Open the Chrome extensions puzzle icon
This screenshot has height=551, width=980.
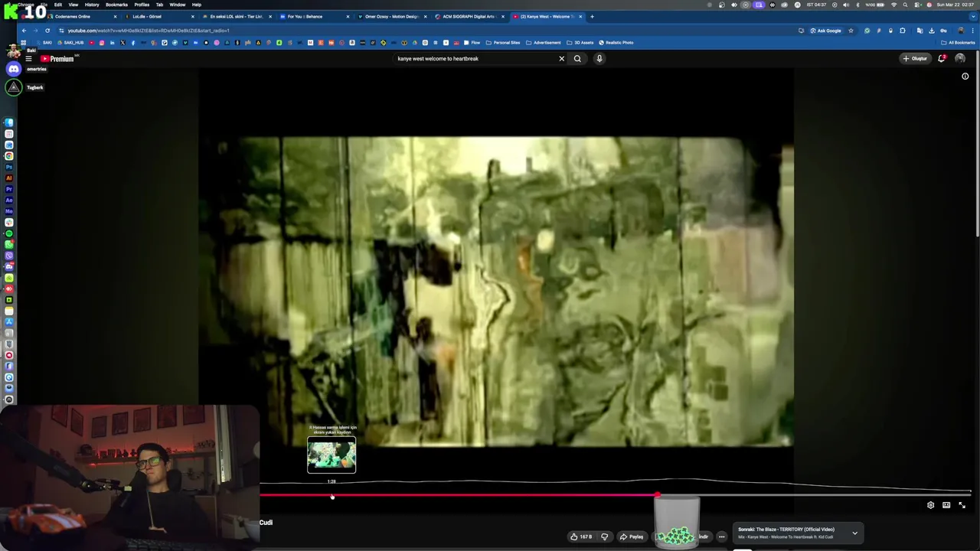[903, 31]
